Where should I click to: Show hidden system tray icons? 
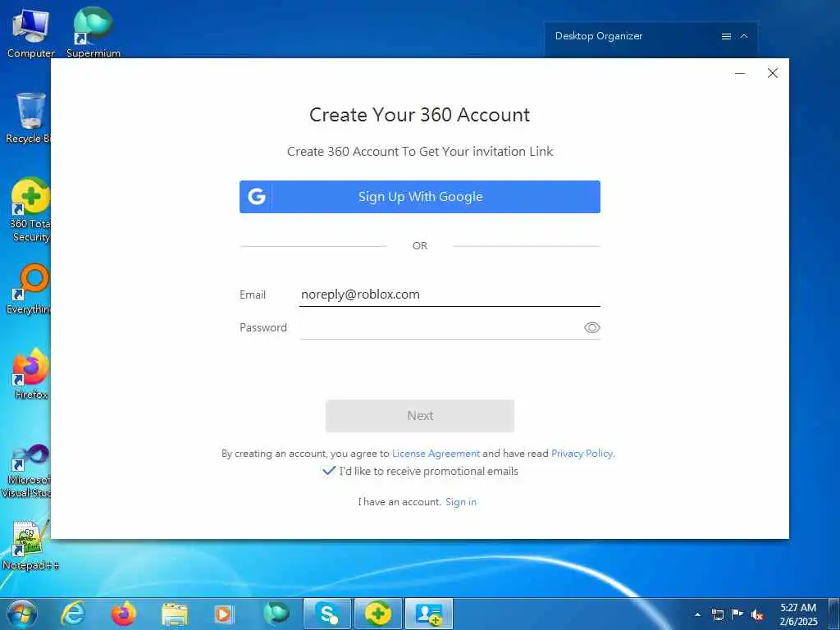pyautogui.click(x=697, y=614)
